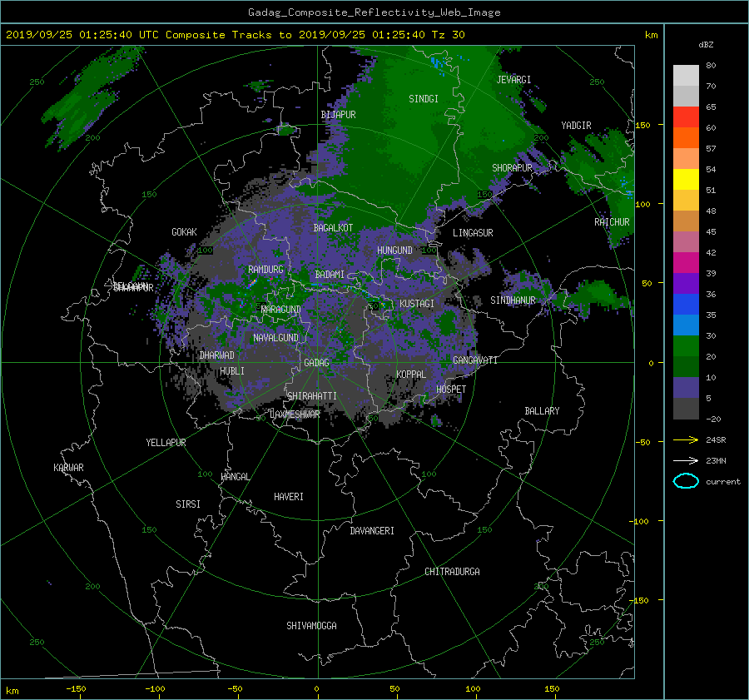The image size is (749, 700).
Task: Click the GADAG radar center label
Action: (x=317, y=363)
